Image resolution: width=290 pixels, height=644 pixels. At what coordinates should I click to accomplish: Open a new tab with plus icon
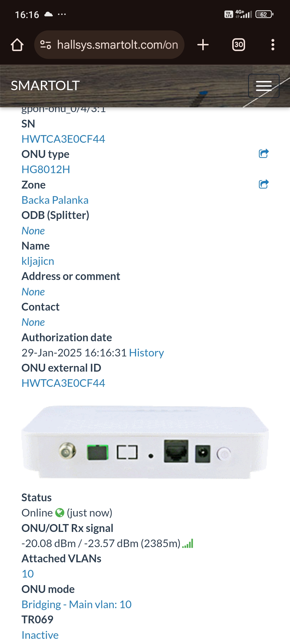tap(203, 45)
